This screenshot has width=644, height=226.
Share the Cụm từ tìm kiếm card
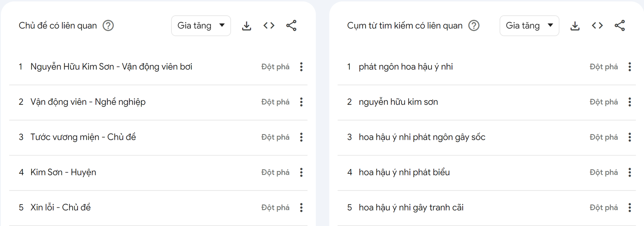619,25
